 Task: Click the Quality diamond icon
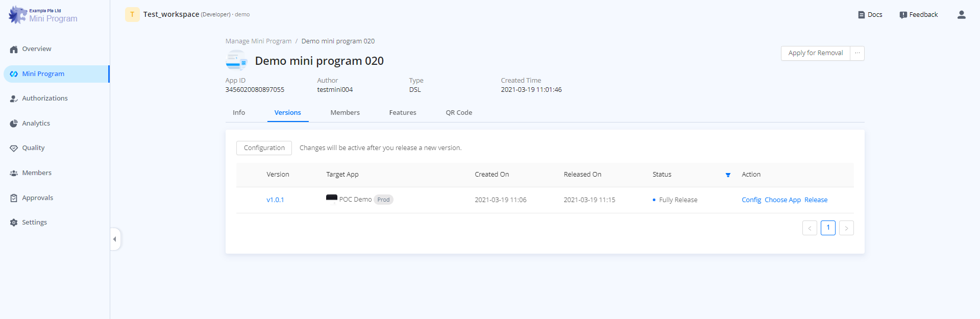tap(14, 149)
